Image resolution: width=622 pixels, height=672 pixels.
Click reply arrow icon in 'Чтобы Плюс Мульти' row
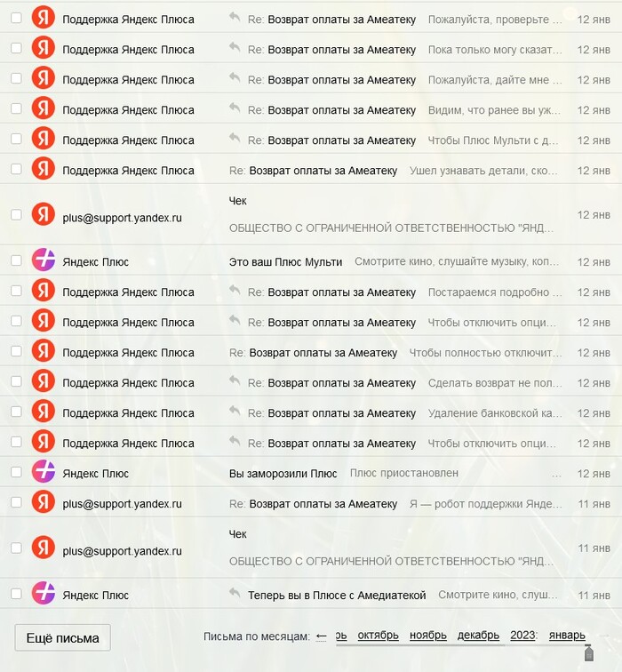tap(235, 138)
